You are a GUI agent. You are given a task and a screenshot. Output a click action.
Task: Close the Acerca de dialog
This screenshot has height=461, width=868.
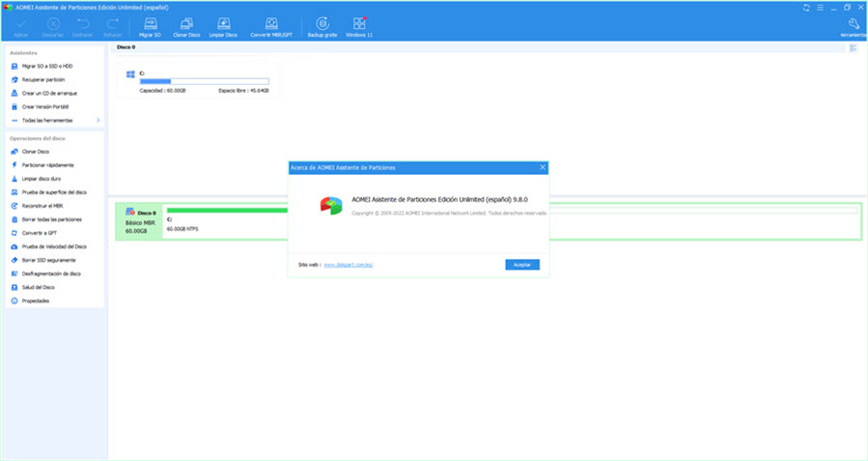pyautogui.click(x=543, y=167)
